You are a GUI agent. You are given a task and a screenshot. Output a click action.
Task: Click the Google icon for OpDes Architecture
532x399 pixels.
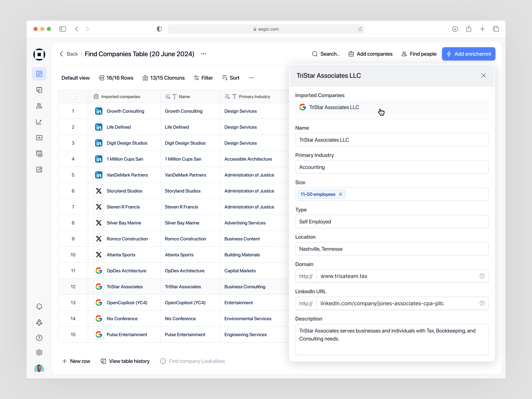tap(99, 271)
